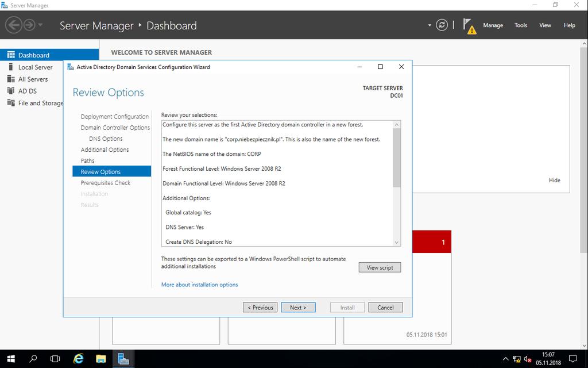This screenshot has height=368, width=588.
Task: Open the View menu
Action: (545, 25)
